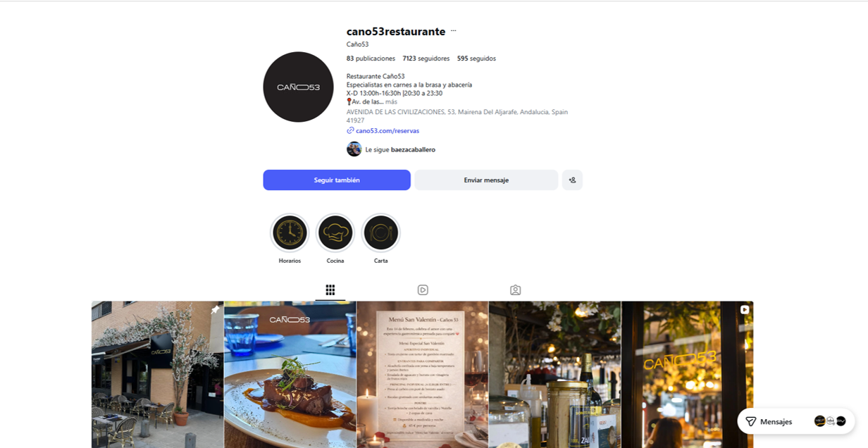Open the Carta plate highlight
Image resolution: width=868 pixels, height=448 pixels.
380,233
